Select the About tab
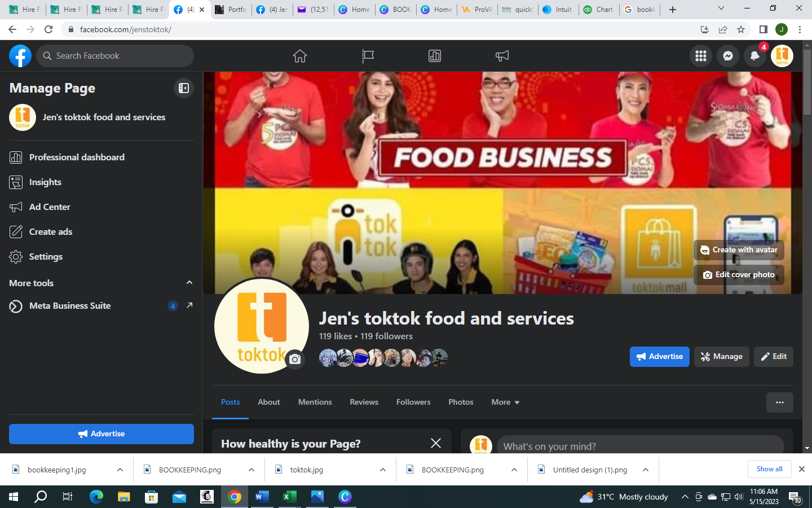 [x=269, y=402]
